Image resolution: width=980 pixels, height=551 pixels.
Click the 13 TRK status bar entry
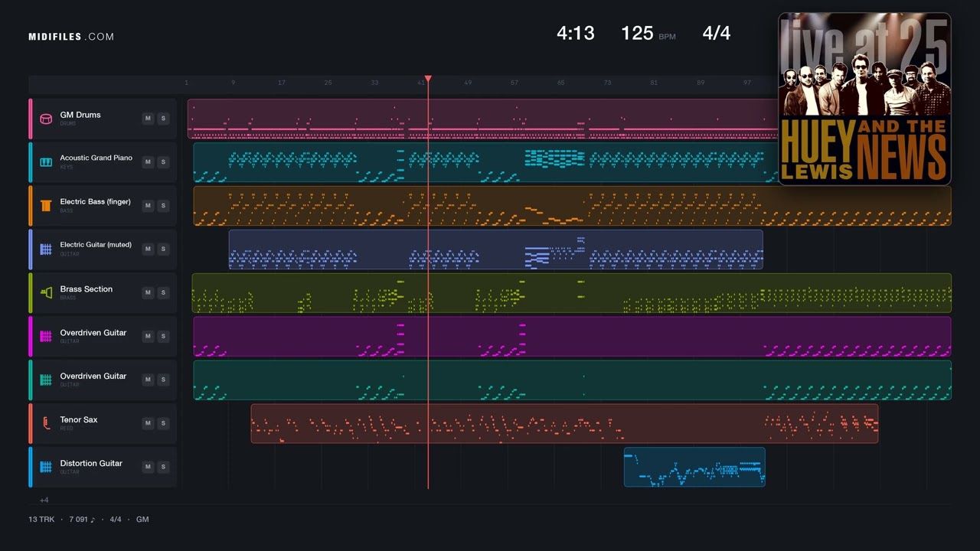[41, 520]
